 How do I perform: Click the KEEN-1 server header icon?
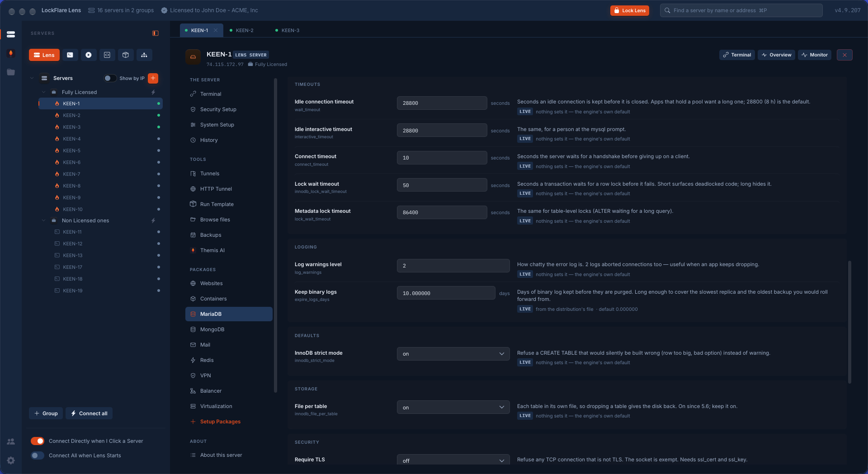tap(193, 57)
